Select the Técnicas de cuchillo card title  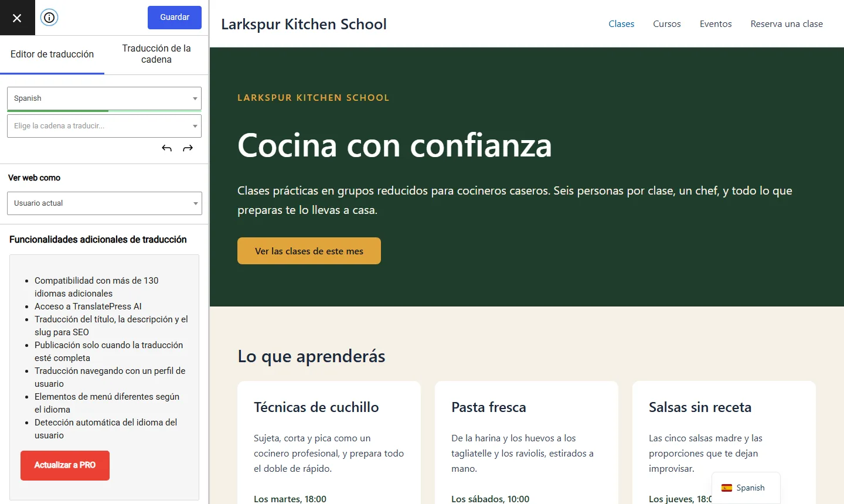point(316,407)
